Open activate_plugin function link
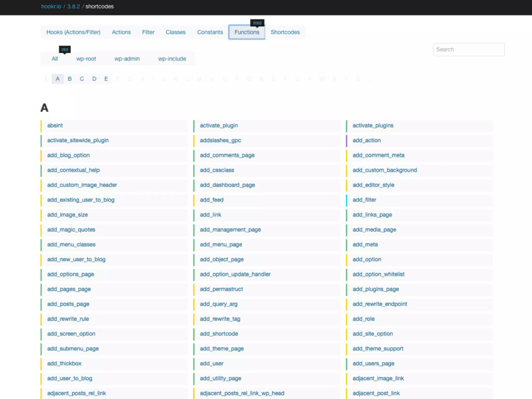Image resolution: width=532 pixels, height=399 pixels. [219, 125]
